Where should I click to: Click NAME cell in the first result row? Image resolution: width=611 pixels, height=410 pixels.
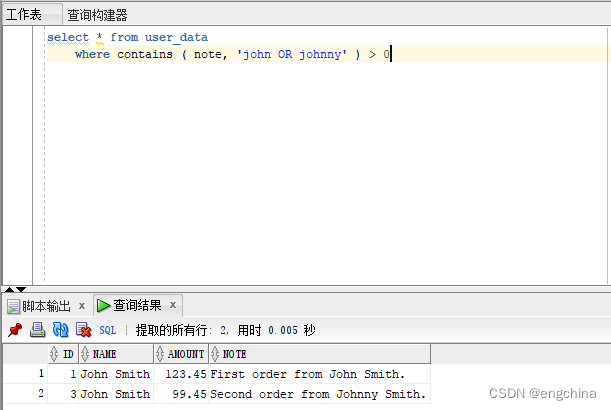[x=117, y=374]
